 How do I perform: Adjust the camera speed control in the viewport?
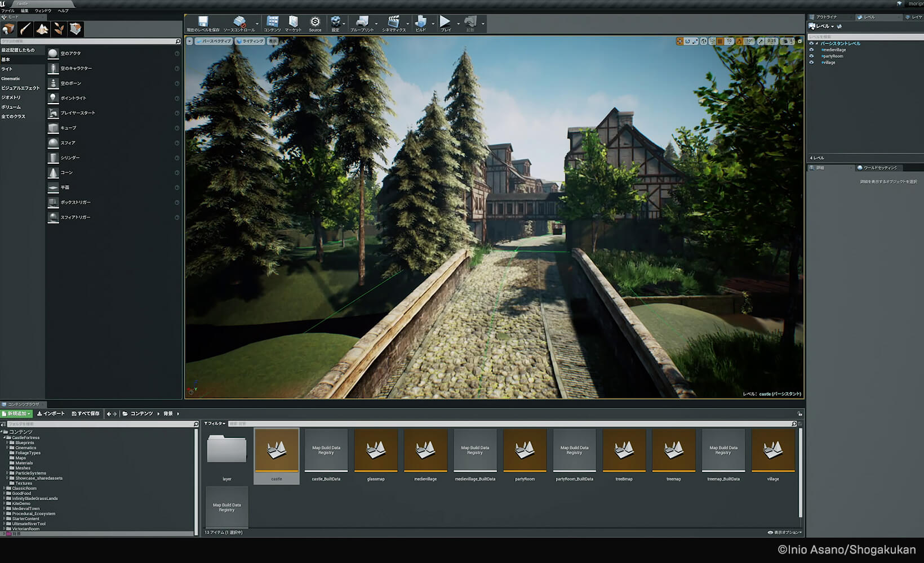pos(787,41)
